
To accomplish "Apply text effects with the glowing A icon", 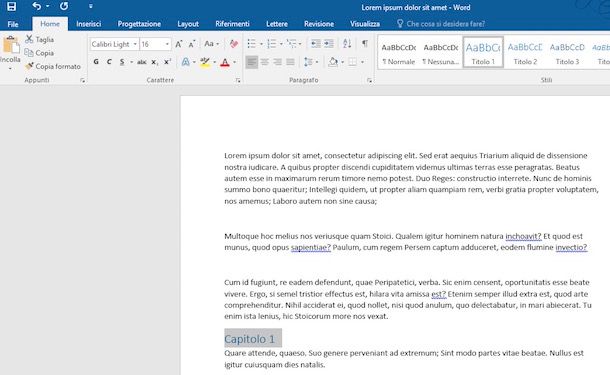I will [186, 62].
